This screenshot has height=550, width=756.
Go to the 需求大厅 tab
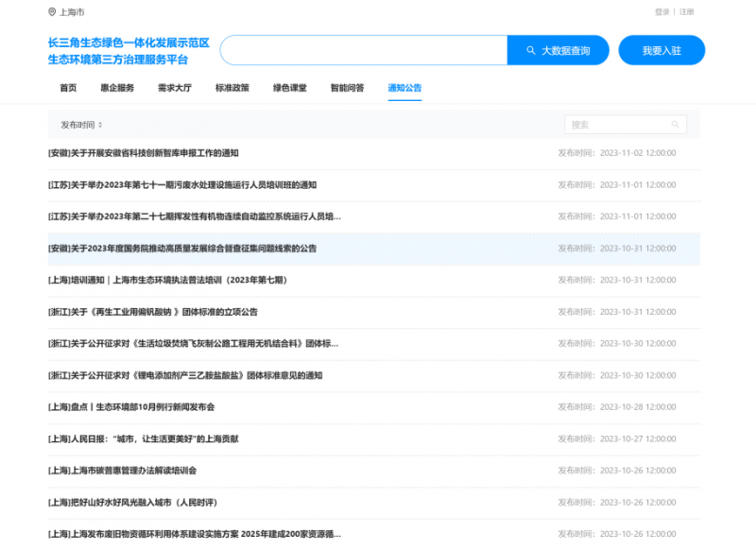pyautogui.click(x=174, y=88)
